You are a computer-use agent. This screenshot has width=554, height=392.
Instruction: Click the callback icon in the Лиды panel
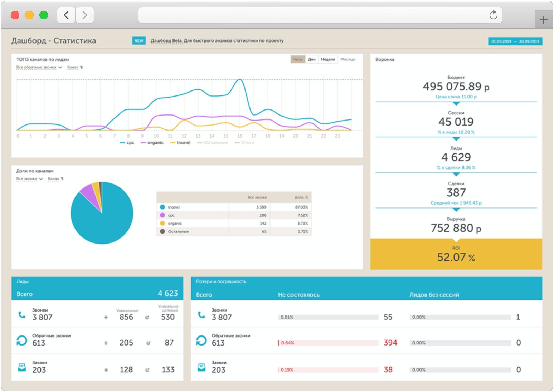(x=22, y=340)
